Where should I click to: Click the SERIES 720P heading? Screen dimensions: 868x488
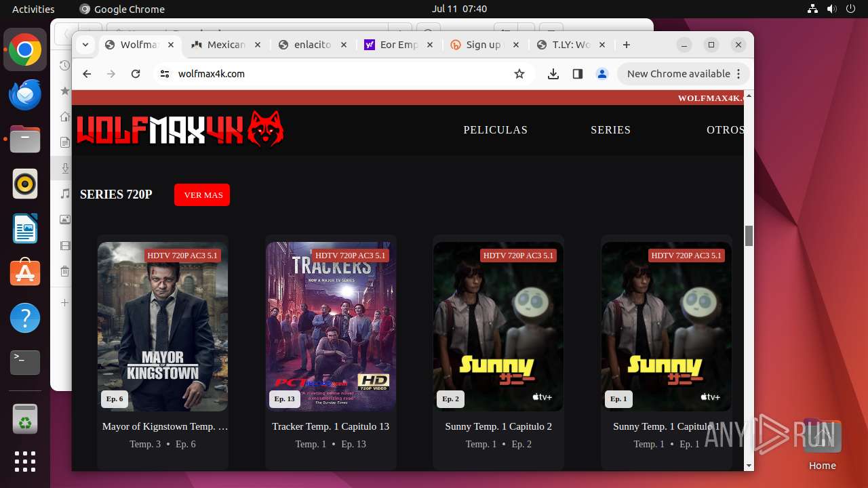coord(116,195)
